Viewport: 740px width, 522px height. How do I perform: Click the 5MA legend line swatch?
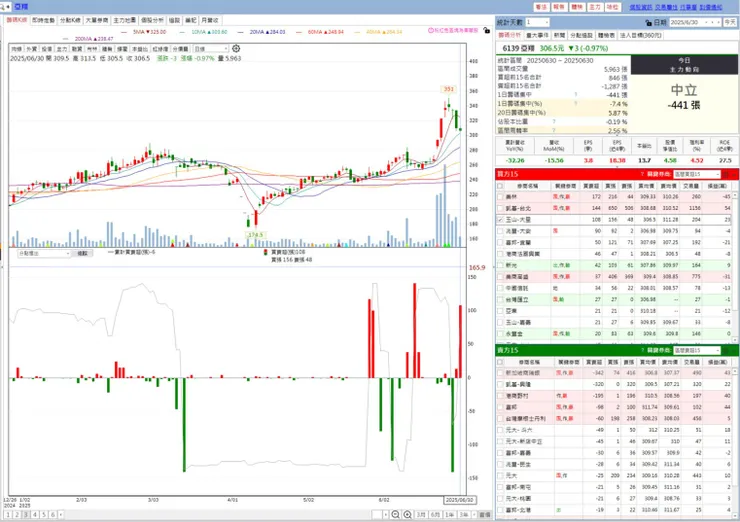click(124, 32)
